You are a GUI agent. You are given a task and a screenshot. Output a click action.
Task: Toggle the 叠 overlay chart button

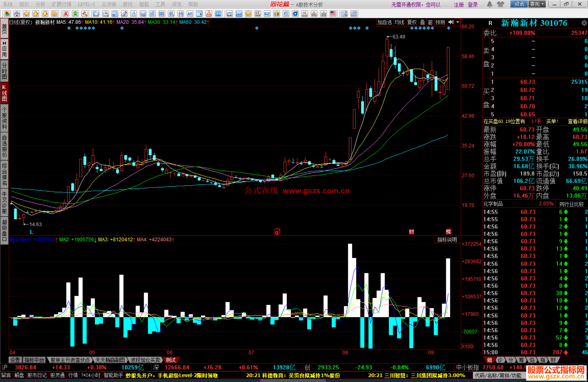coord(422,22)
